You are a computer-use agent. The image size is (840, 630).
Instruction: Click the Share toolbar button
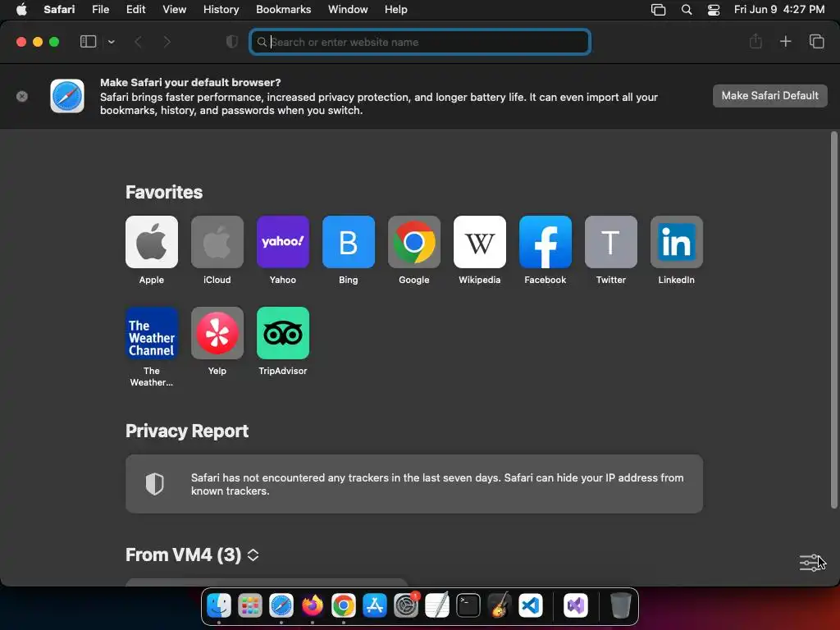[756, 41]
